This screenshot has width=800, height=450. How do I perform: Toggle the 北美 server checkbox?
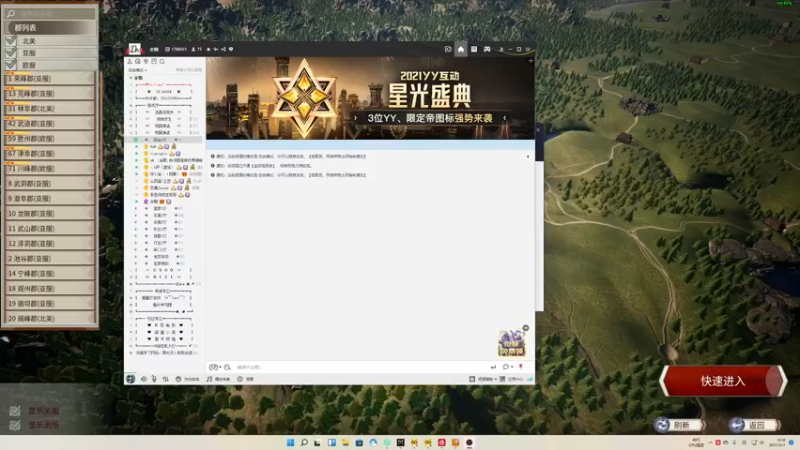pos(11,40)
